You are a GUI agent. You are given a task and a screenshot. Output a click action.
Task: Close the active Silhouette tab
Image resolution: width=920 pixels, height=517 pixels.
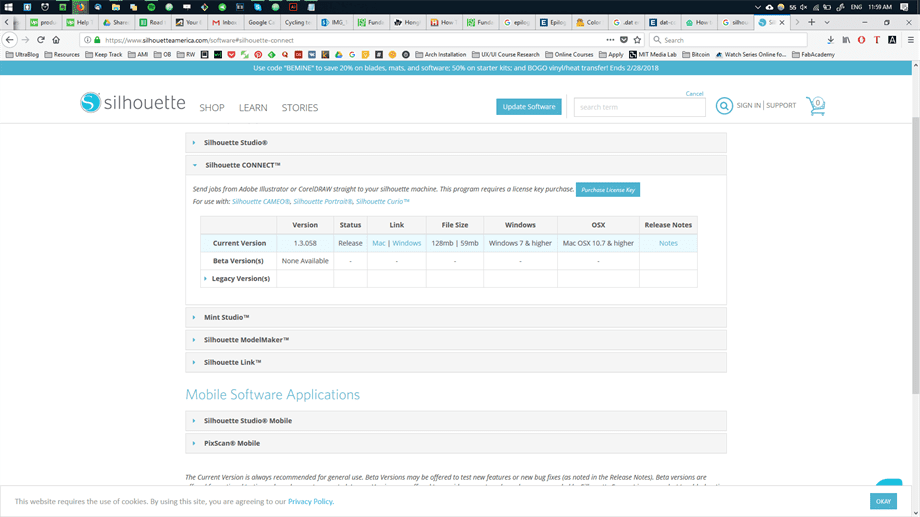pyautogui.click(x=782, y=22)
